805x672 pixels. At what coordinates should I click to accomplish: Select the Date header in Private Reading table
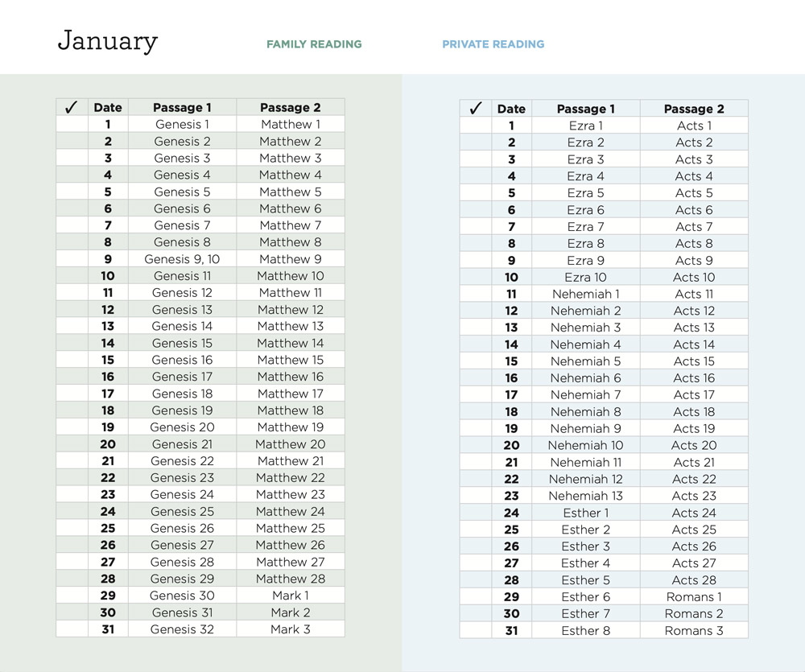tap(511, 109)
